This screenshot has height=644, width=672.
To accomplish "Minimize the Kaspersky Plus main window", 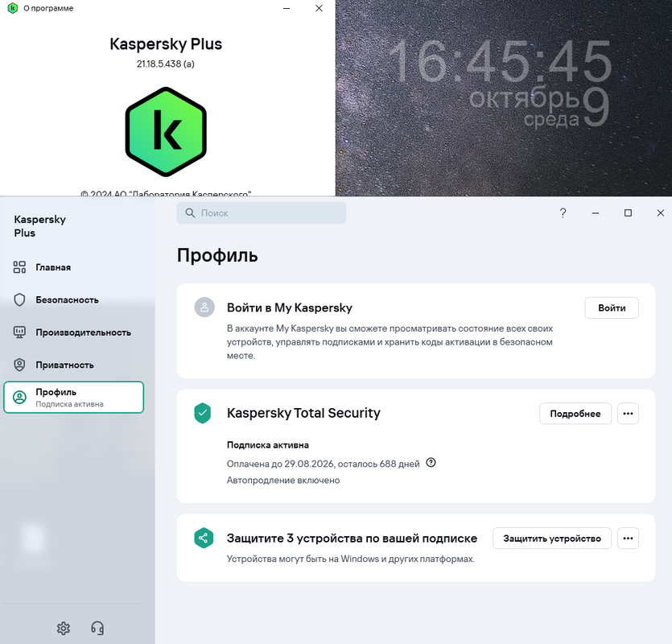I will coord(596,213).
